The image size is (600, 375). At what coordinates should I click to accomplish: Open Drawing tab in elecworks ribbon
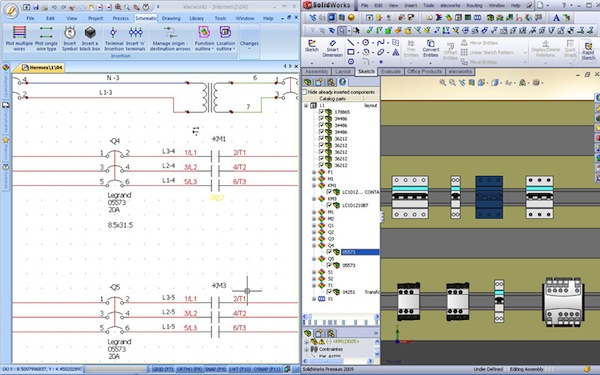171,18
